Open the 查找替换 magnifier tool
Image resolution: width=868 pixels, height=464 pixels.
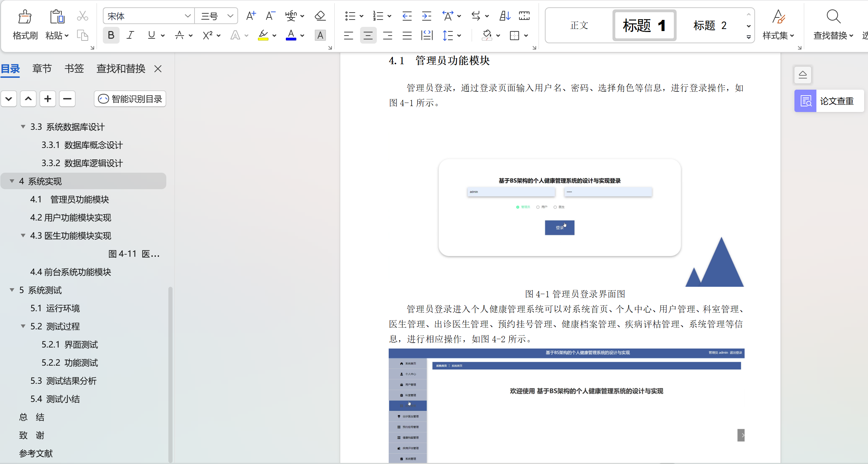coord(833,17)
